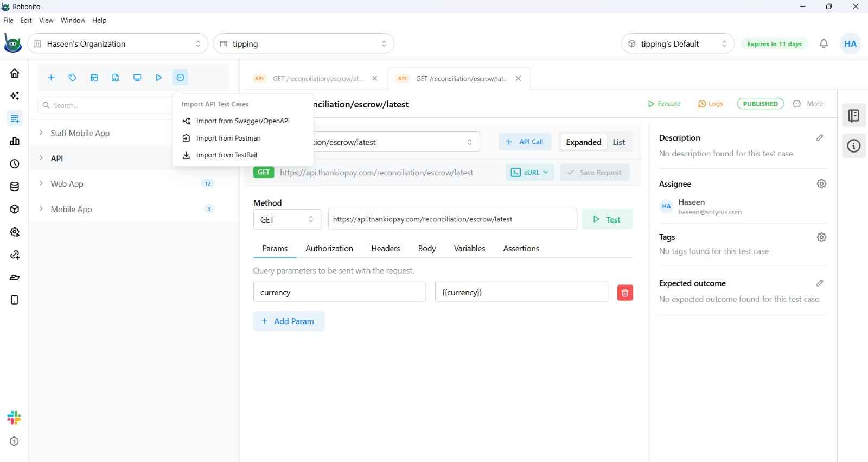This screenshot has width=868, height=462.
Task: Open the settings gear sidebar icon
Action: pos(15,232)
